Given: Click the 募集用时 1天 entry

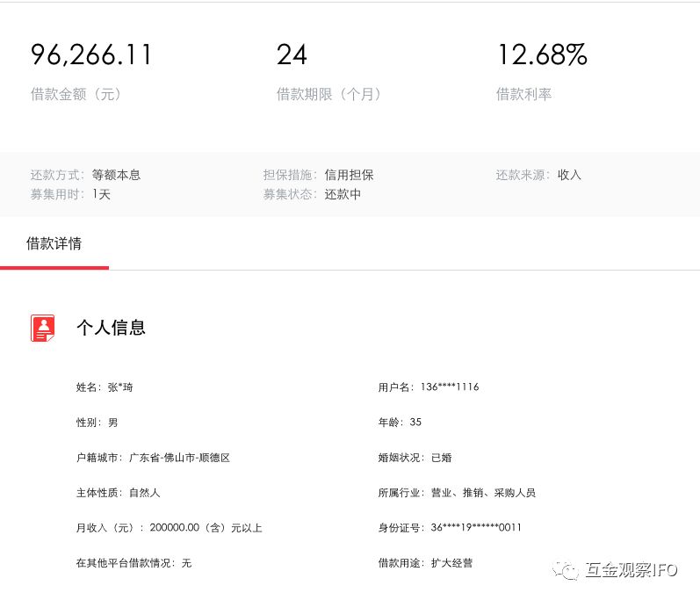Looking at the screenshot, I should (70, 194).
